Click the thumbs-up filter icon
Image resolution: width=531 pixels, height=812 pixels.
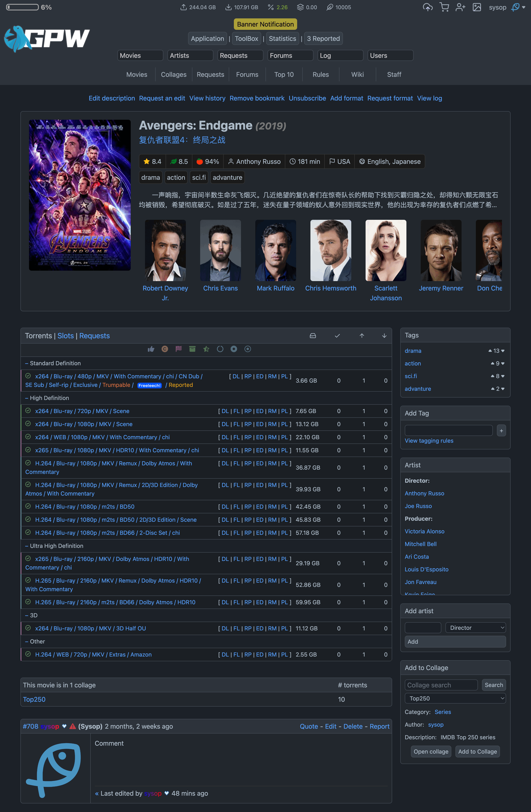[x=151, y=349]
